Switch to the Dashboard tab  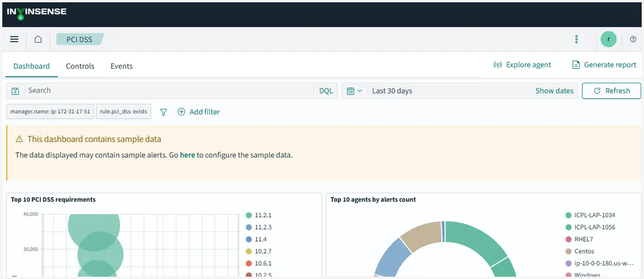pyautogui.click(x=32, y=66)
